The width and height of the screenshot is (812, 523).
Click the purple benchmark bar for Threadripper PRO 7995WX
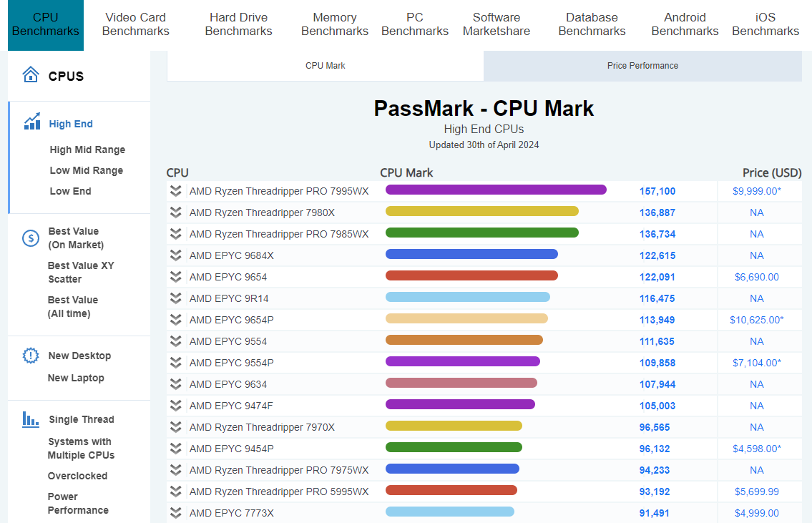[496, 190]
